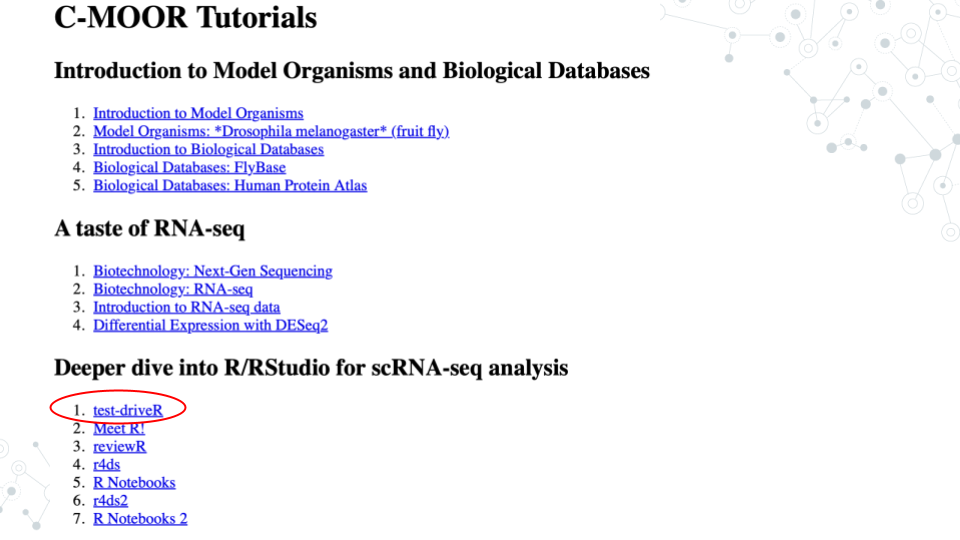Open Biological Databases: FlyBase tutorial

click(x=189, y=167)
